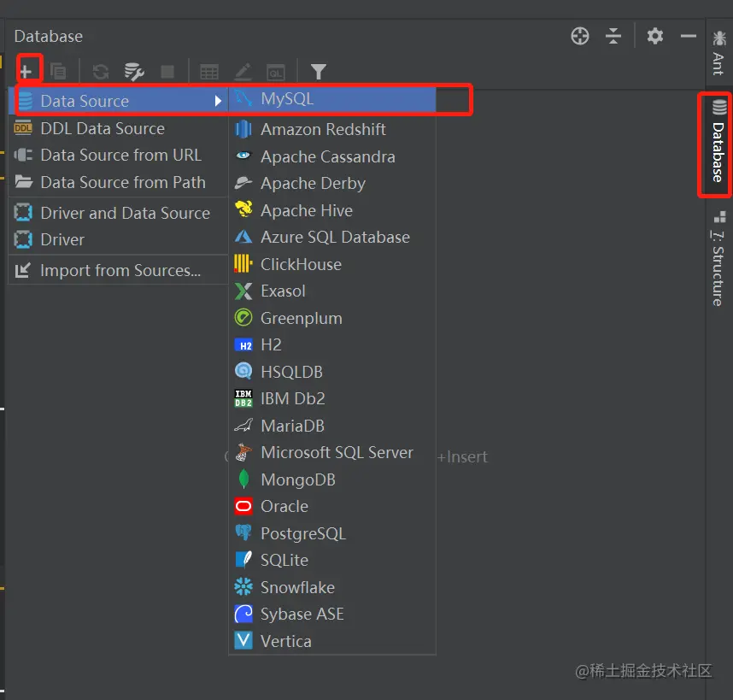Toggle the Database side tool tab
The image size is (733, 700).
click(718, 143)
